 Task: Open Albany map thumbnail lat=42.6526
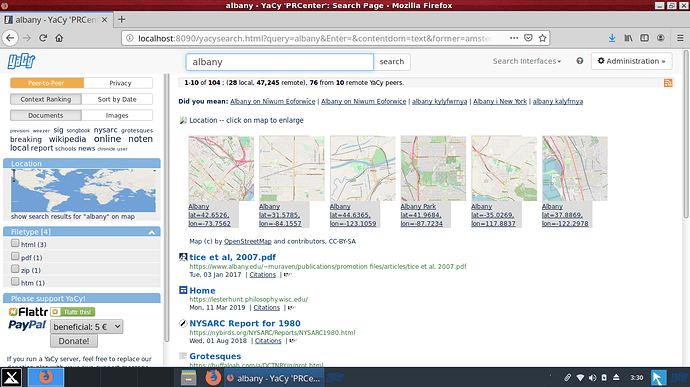point(221,169)
